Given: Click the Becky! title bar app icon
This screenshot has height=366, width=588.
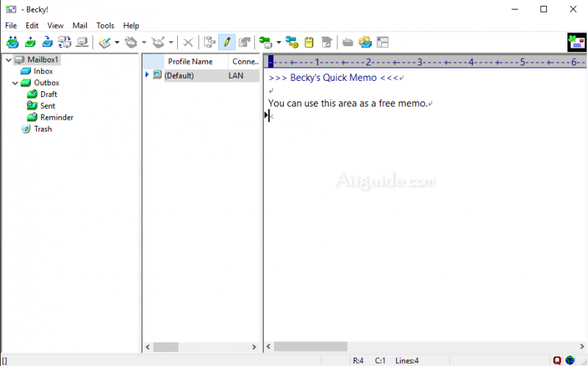Looking at the screenshot, I should click(11, 10).
